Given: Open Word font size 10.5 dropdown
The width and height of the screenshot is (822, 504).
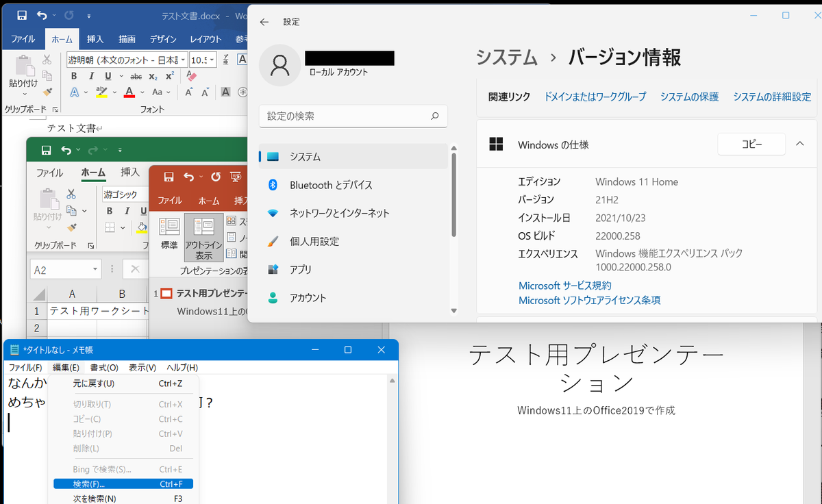Looking at the screenshot, I should point(213,60).
